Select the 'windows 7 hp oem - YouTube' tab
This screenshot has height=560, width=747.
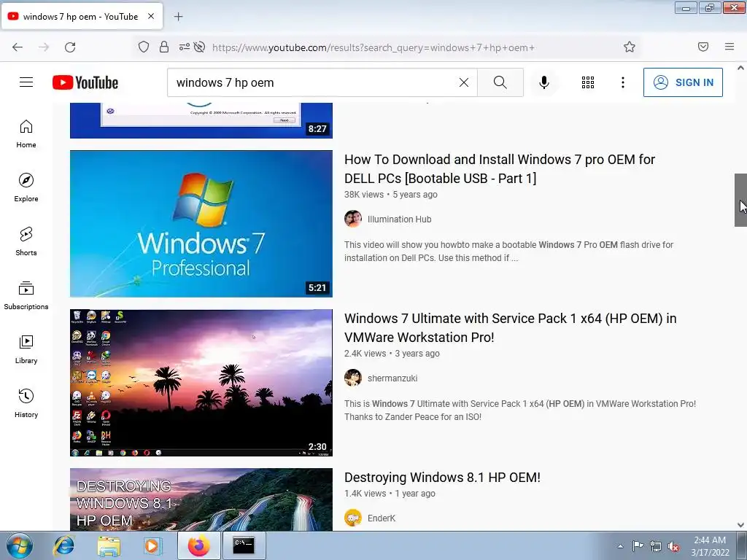[x=82, y=16]
